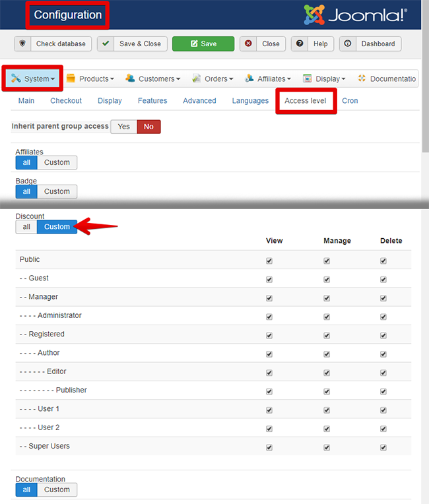Set Inherit parent group access to Yes

(124, 127)
